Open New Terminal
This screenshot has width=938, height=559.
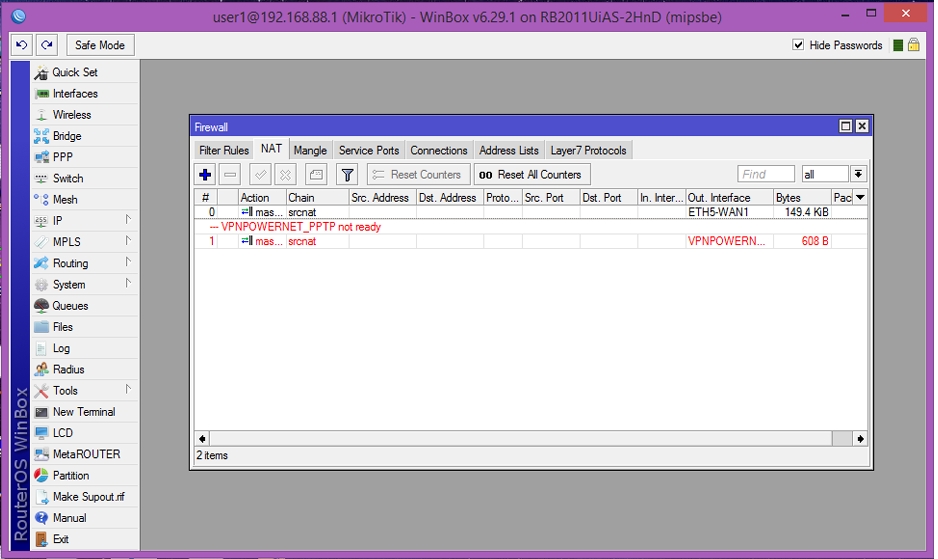[x=84, y=412]
